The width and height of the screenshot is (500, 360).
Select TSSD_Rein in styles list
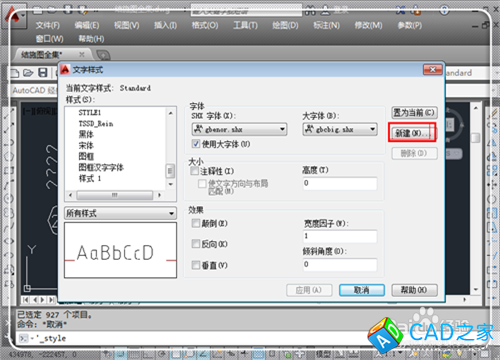pyautogui.click(x=96, y=124)
